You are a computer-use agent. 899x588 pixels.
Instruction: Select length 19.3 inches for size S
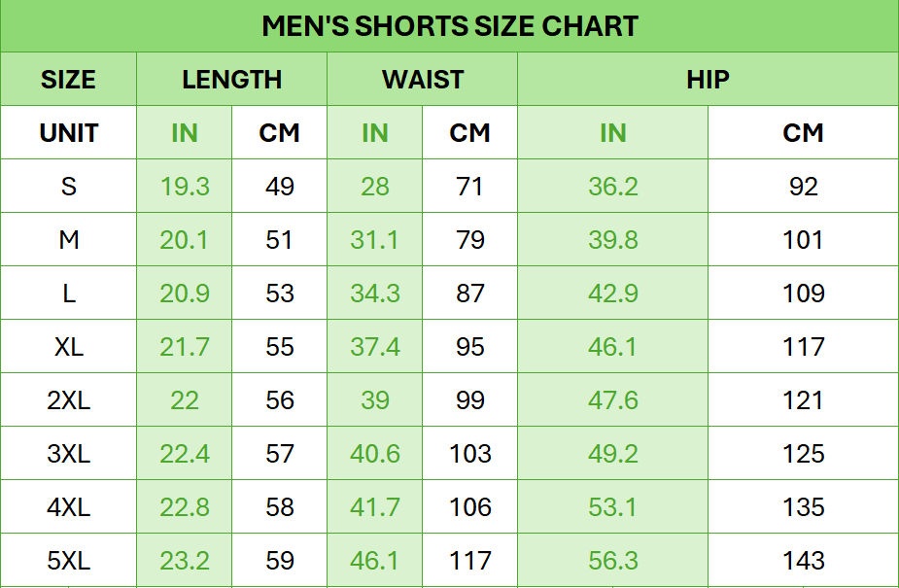(185, 187)
